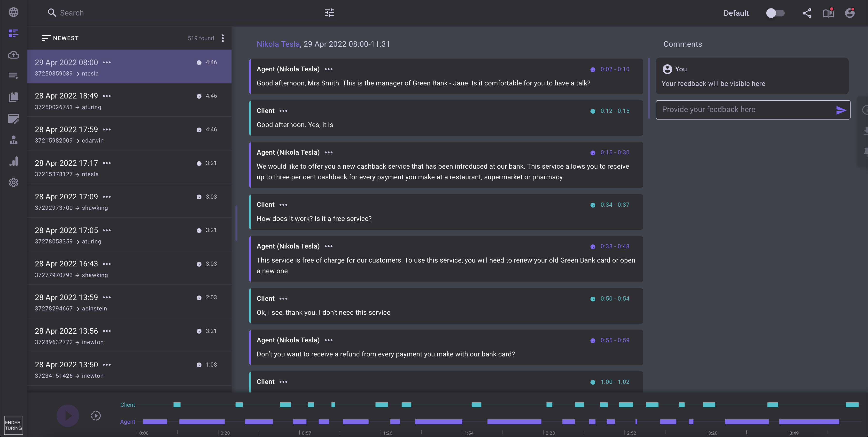The height and width of the screenshot is (437, 868).
Task: Click the conversation list scrollbar
Action: 236,223
